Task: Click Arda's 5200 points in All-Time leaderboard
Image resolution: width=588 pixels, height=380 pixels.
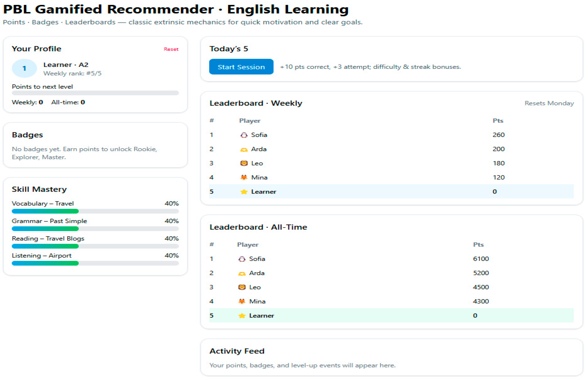Action: click(480, 273)
